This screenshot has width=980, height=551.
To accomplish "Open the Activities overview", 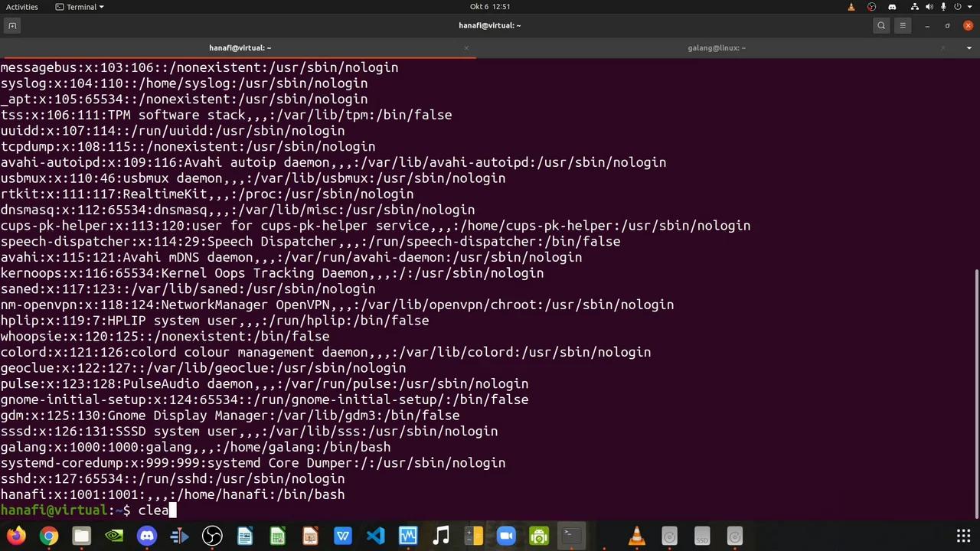I will [x=21, y=6].
